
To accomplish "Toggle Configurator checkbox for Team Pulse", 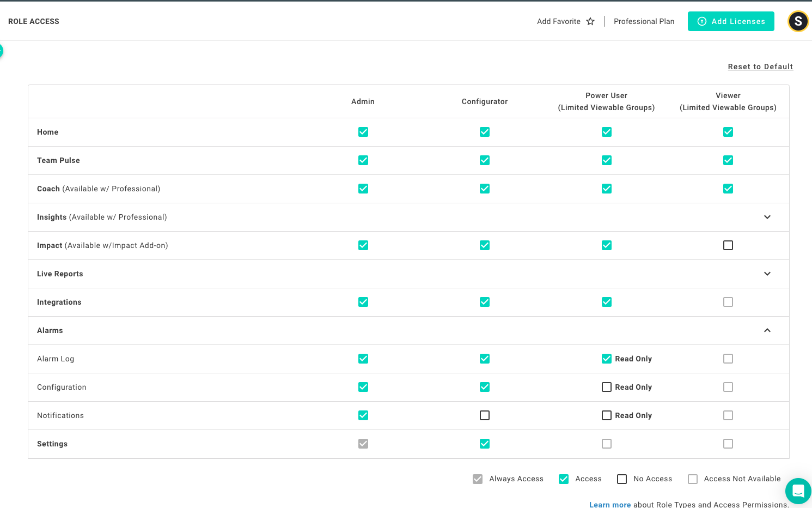I will tap(485, 160).
